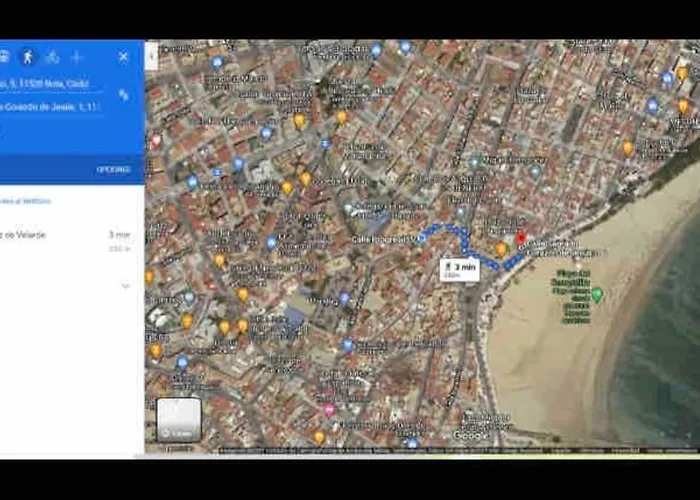Click the red destination pin on the map
700x500 pixels.
coord(520,238)
